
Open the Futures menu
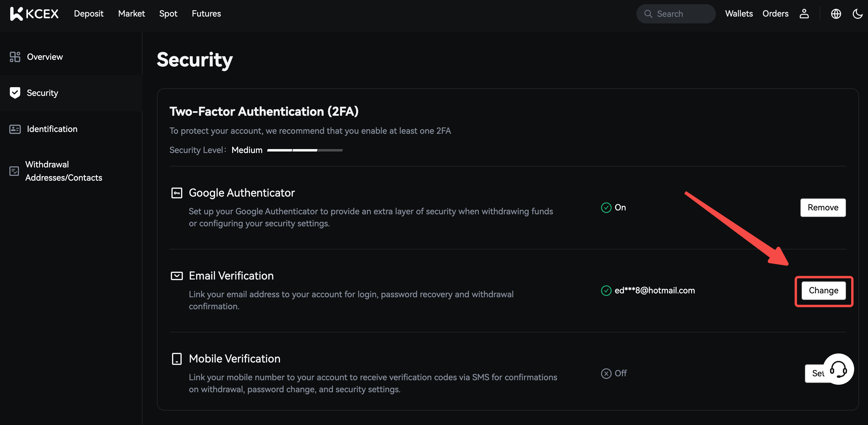[206, 14]
